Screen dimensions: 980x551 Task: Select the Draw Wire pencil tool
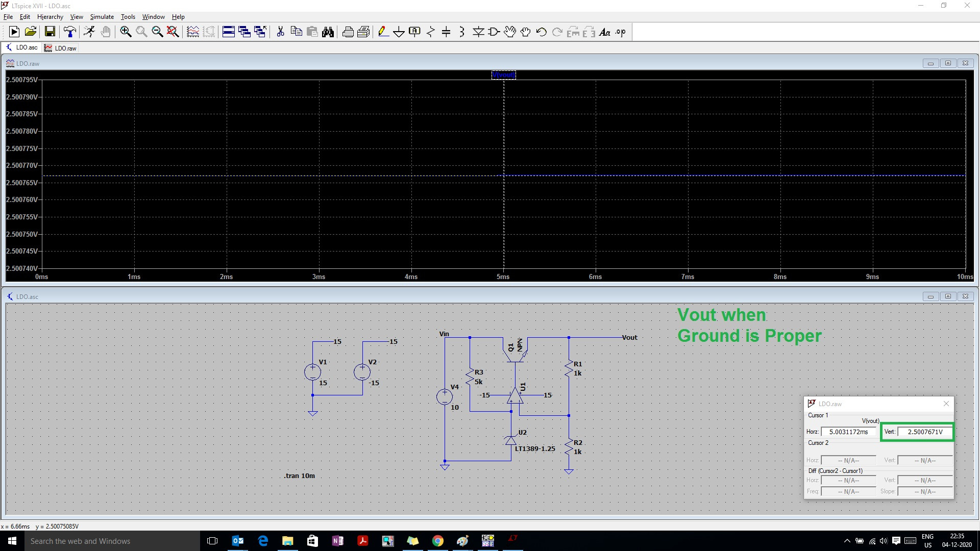point(383,32)
